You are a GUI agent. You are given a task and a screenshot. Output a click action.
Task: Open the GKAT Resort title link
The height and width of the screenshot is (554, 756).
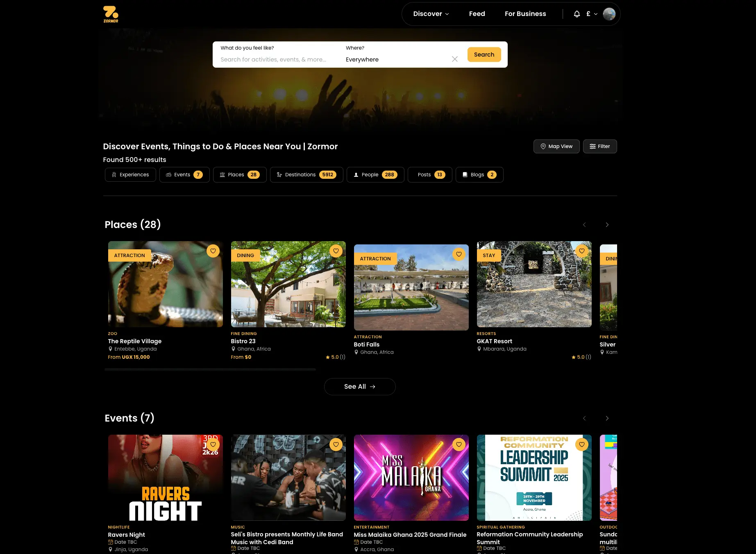[495, 341]
